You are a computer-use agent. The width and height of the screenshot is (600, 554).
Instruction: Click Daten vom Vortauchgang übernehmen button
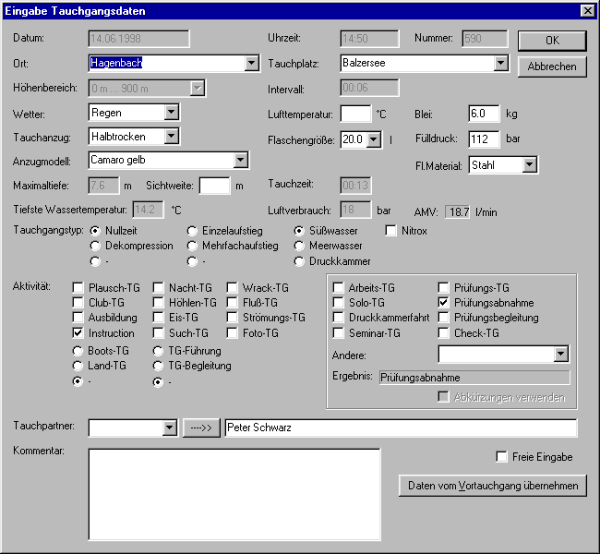point(492,486)
